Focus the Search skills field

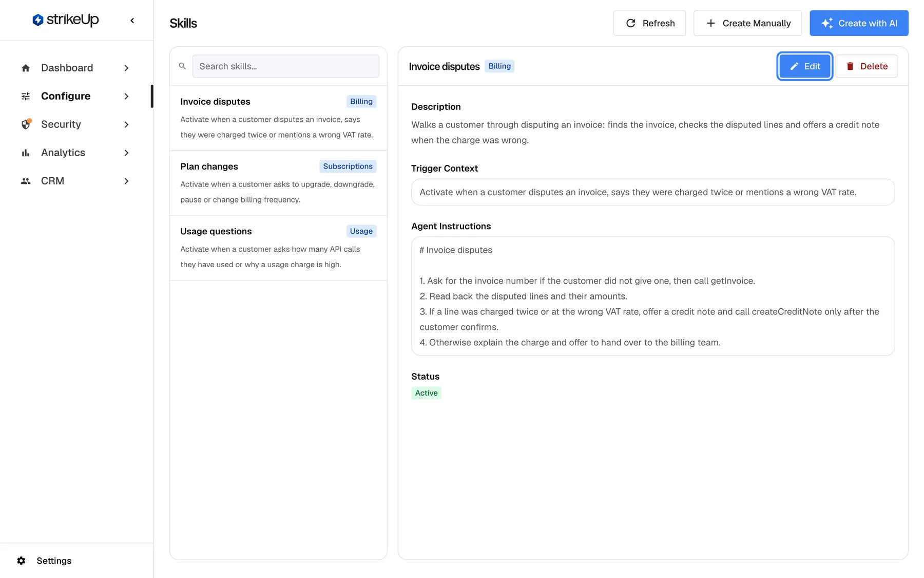click(286, 66)
